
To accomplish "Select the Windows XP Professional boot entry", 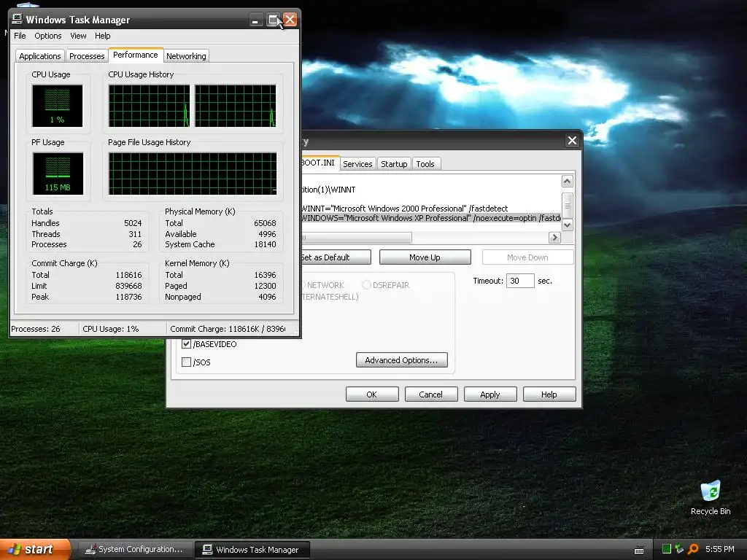I will point(430,218).
